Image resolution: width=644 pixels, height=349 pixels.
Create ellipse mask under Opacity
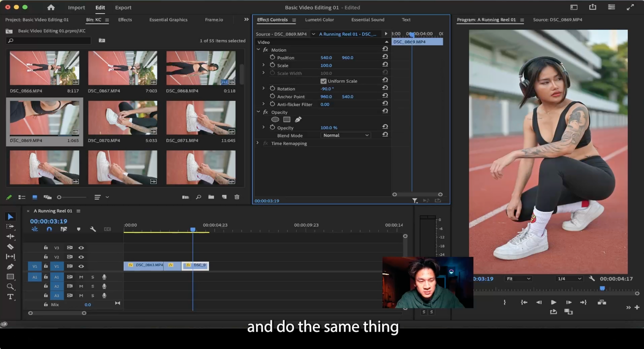pos(275,120)
